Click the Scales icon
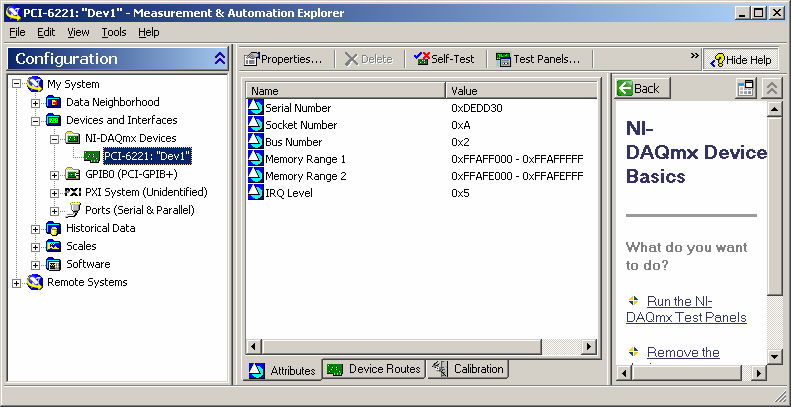Image resolution: width=791 pixels, height=407 pixels. pos(53,246)
